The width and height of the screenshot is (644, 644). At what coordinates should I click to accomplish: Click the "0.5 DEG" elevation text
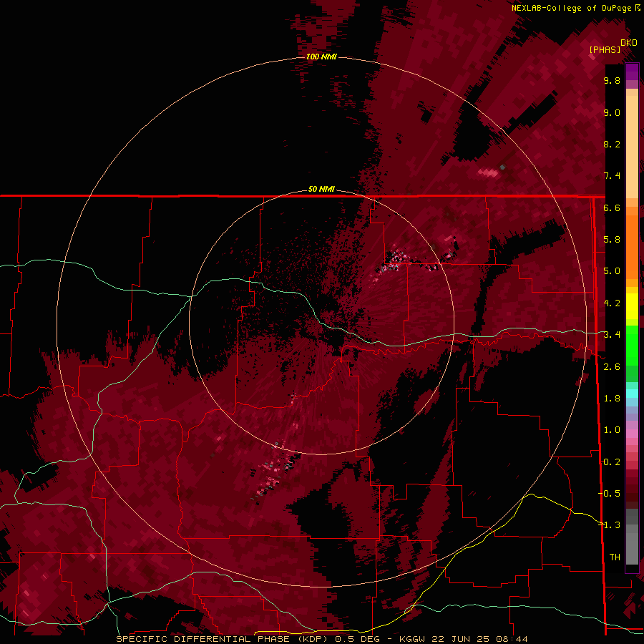[x=357, y=639]
